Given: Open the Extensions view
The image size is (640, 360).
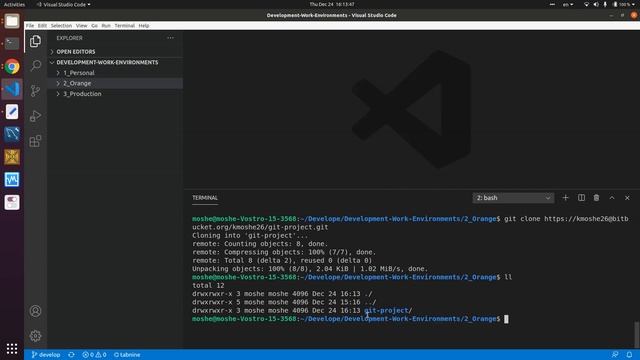Looking at the screenshot, I should pyautogui.click(x=36, y=141).
